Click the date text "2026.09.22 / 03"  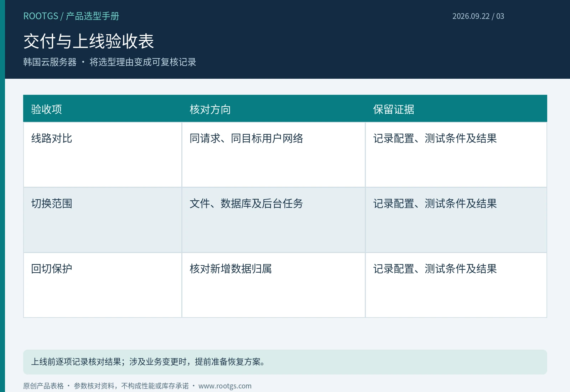478,16
